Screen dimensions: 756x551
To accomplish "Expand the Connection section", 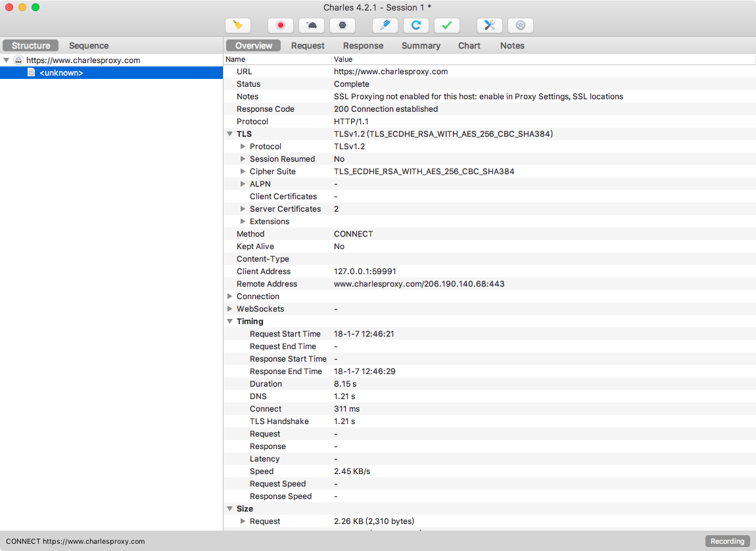I will tap(230, 297).
